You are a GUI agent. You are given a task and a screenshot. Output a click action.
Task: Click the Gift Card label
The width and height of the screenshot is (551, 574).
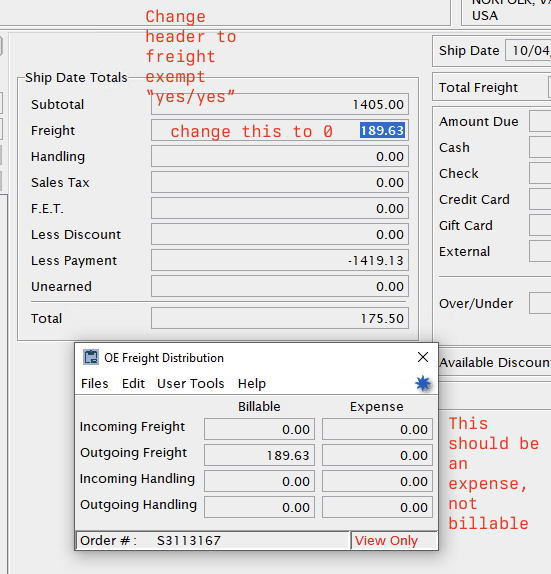(466, 226)
